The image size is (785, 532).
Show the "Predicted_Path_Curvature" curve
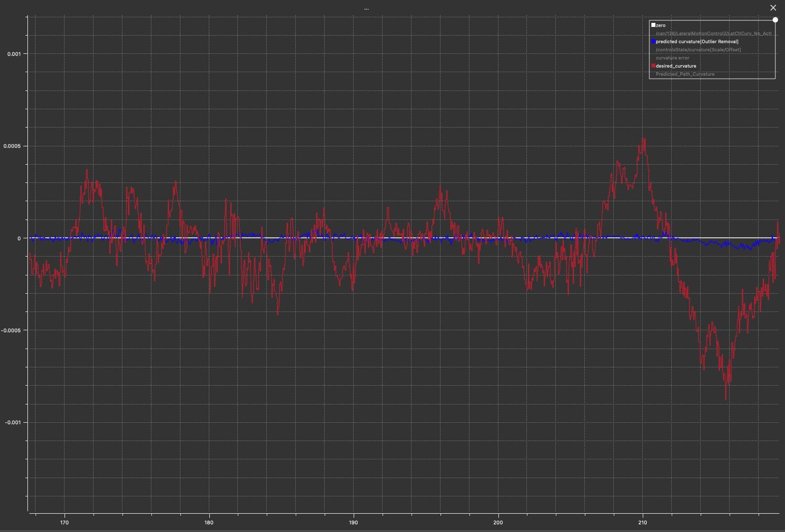coord(685,74)
